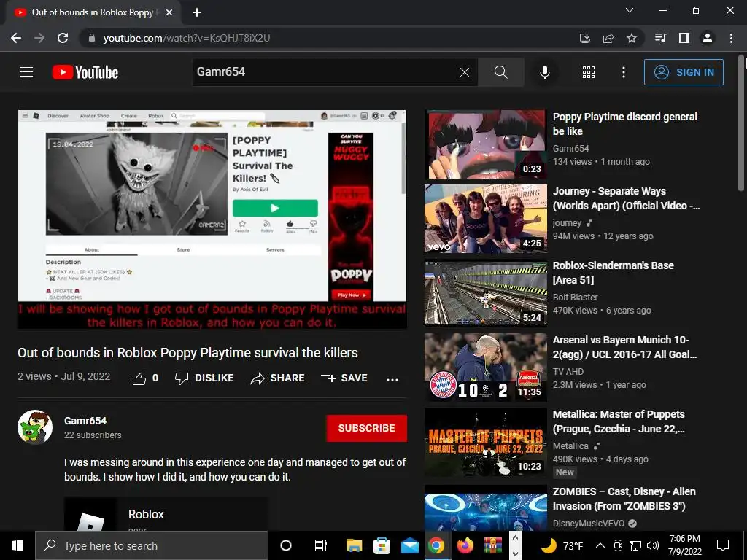This screenshot has width=747, height=560.
Task: Go back in browser history
Action: pyautogui.click(x=16, y=38)
